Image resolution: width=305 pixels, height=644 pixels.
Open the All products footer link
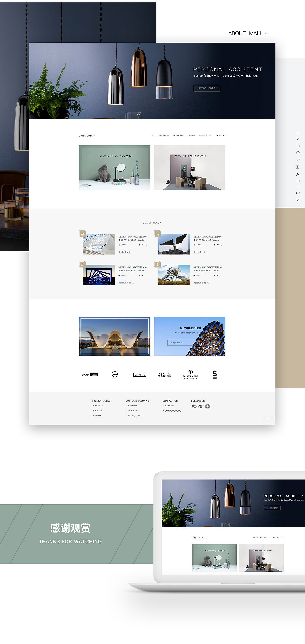(x=99, y=406)
